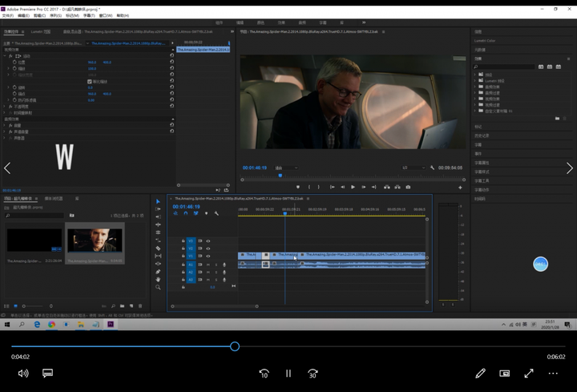Toggle Linked Selection in timeline header
The height and width of the screenshot is (392, 577).
pyautogui.click(x=196, y=213)
